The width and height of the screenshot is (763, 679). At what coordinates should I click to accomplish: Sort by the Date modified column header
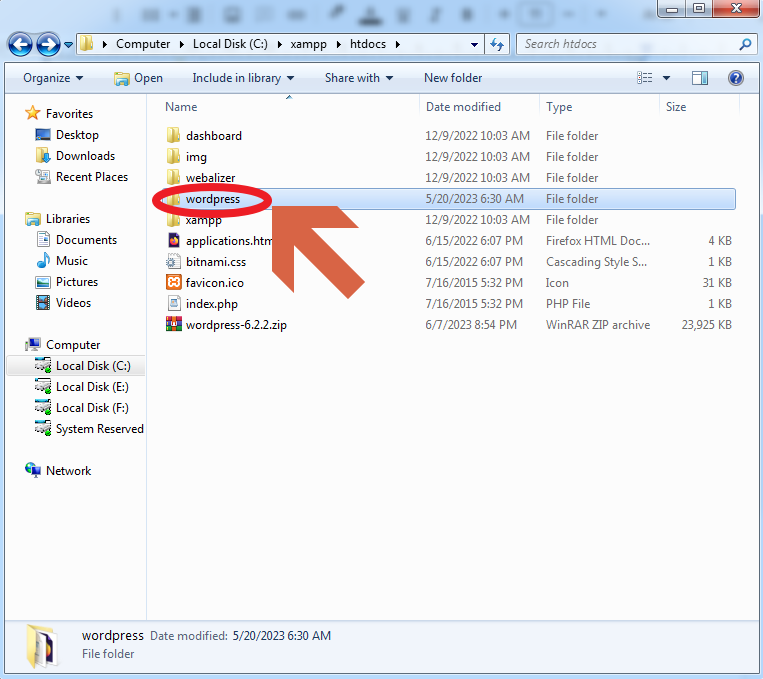[463, 107]
